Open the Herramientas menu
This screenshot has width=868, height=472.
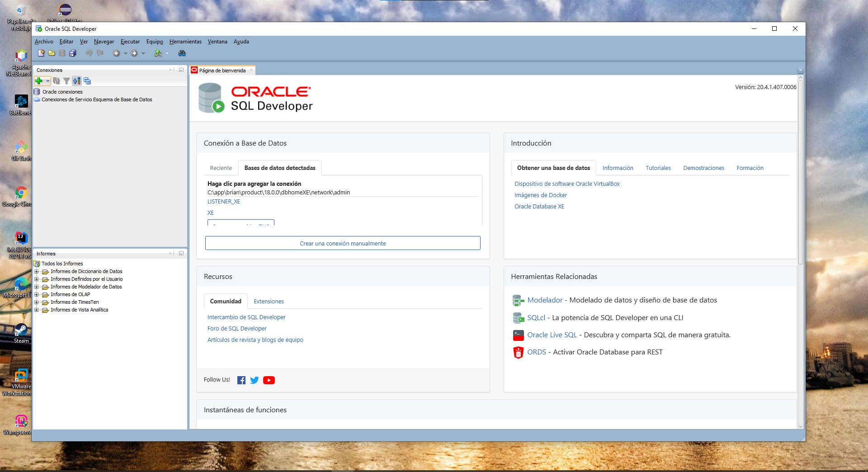(x=185, y=42)
